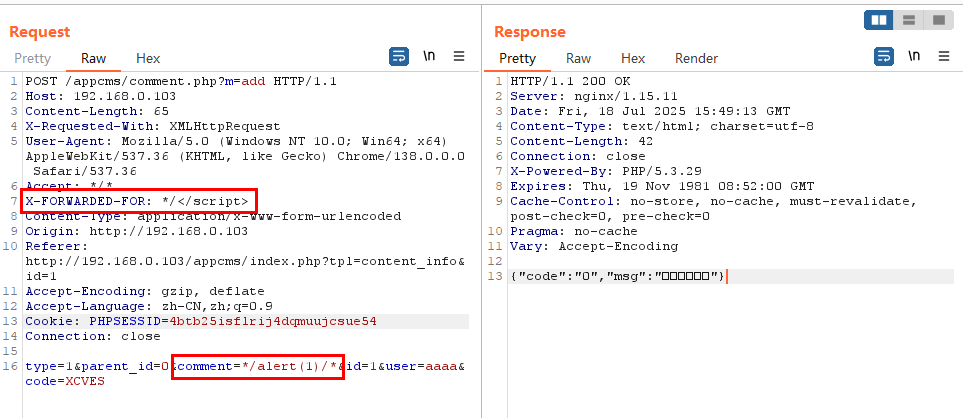Click the Origin header line
The width and height of the screenshot is (963, 418).
tap(136, 231)
